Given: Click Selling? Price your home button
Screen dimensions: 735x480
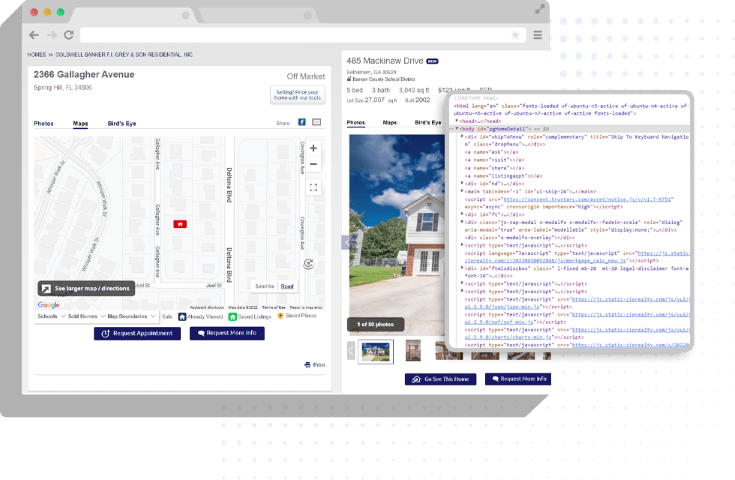Looking at the screenshot, I should point(298,95).
